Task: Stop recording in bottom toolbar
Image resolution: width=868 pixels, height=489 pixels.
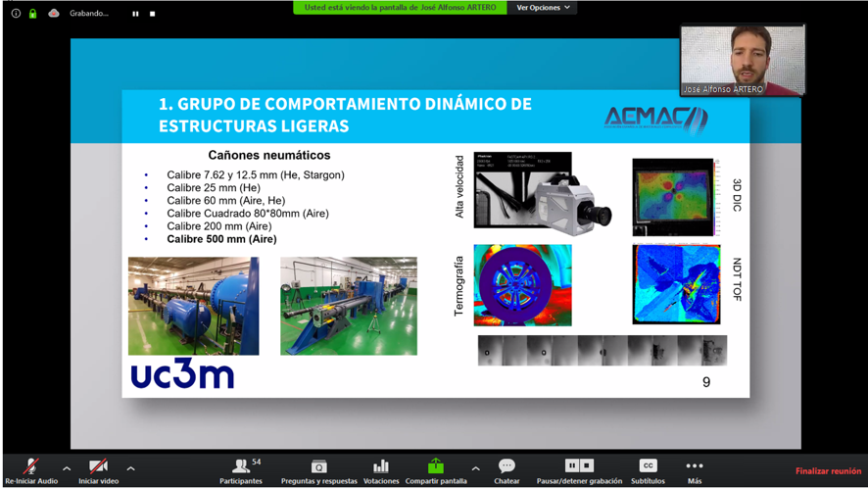Action: pyautogui.click(x=587, y=465)
